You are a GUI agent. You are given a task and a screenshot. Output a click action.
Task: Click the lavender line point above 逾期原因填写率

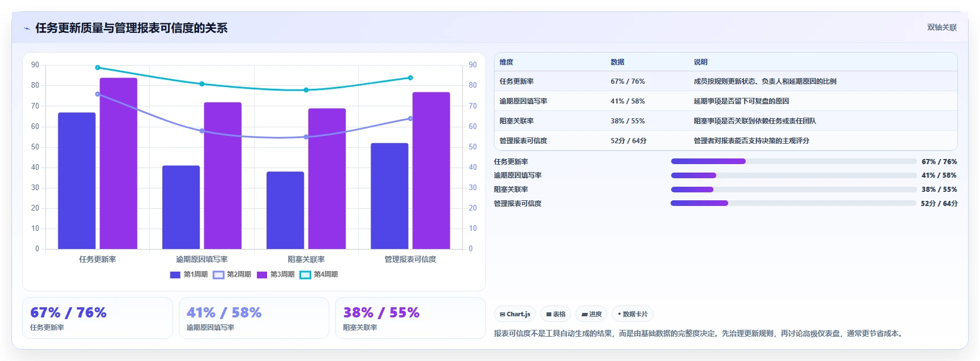(202, 131)
